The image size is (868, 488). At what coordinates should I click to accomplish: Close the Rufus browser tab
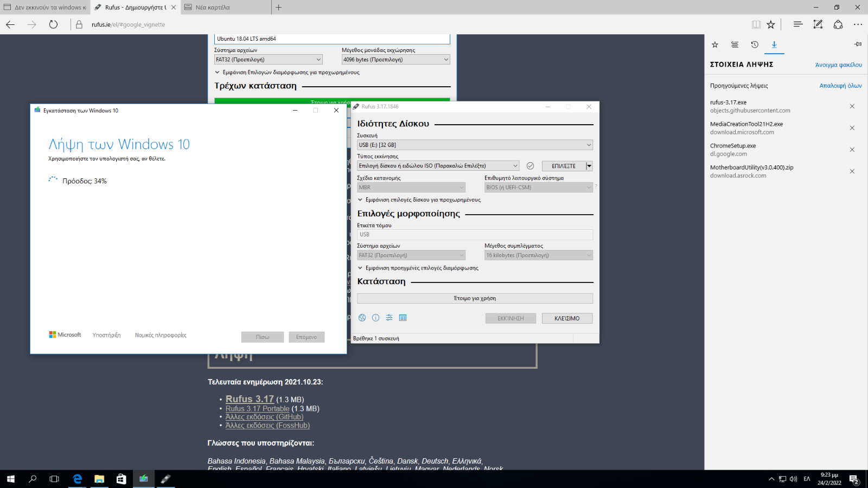point(174,8)
